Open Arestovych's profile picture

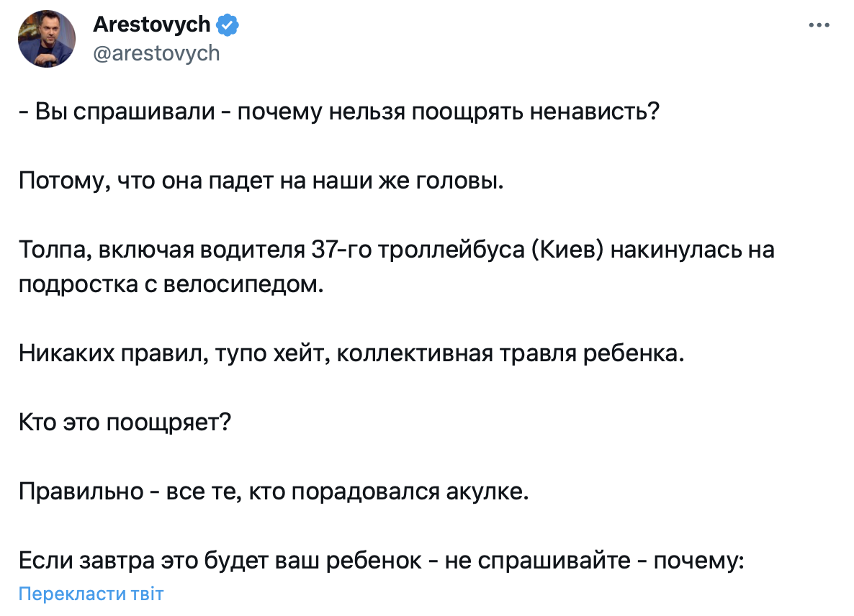click(x=48, y=40)
